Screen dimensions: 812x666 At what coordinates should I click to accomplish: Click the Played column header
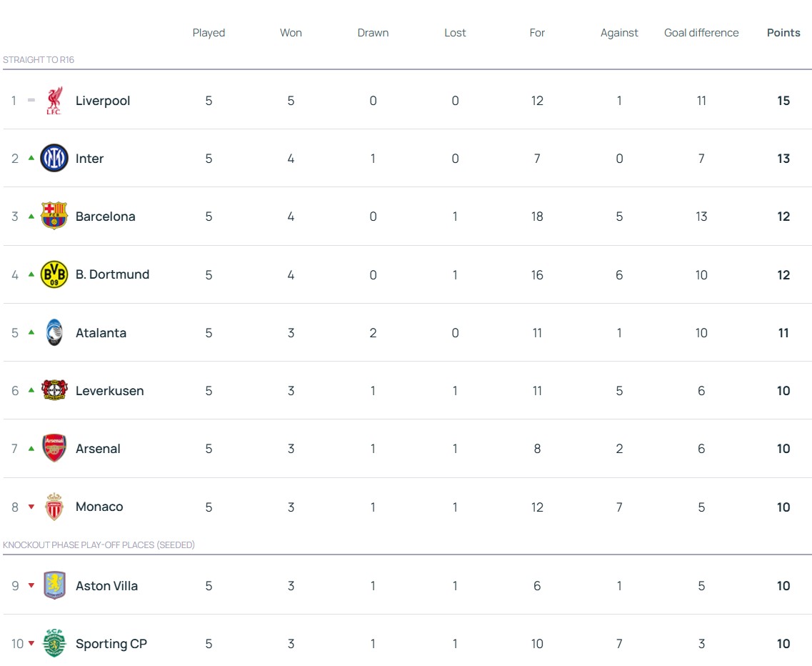tap(209, 33)
